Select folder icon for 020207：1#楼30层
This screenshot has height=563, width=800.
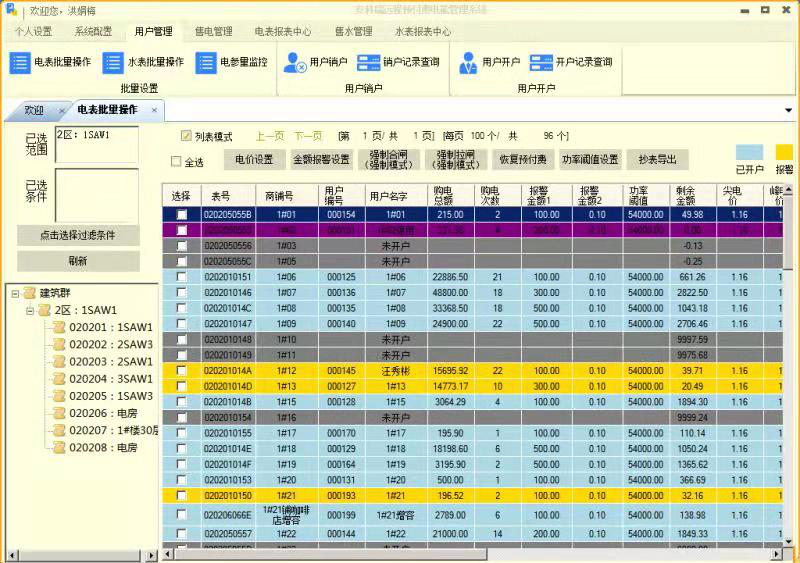(60, 430)
